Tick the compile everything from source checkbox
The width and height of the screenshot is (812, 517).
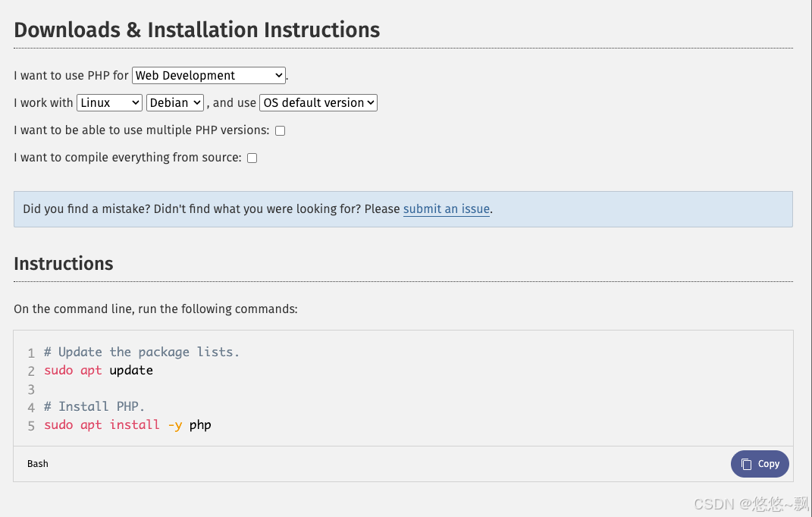252,158
